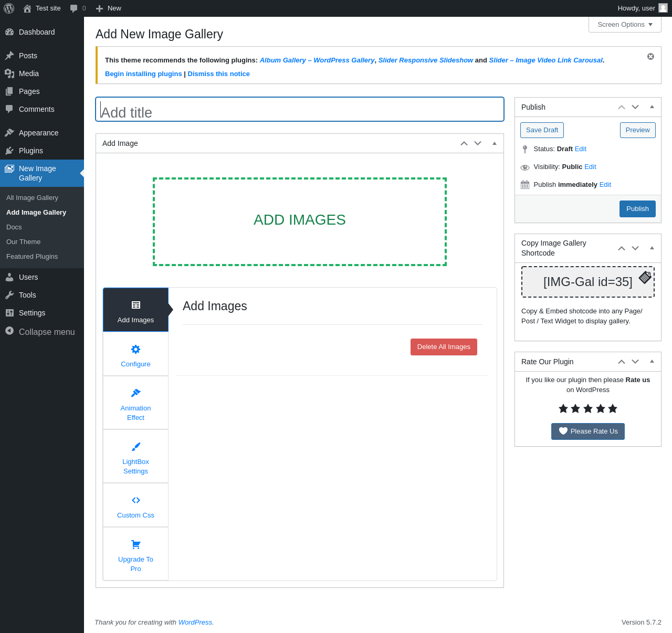This screenshot has width=672, height=633.
Task: Select New Image Gallery sidebar item
Action: tap(42, 173)
